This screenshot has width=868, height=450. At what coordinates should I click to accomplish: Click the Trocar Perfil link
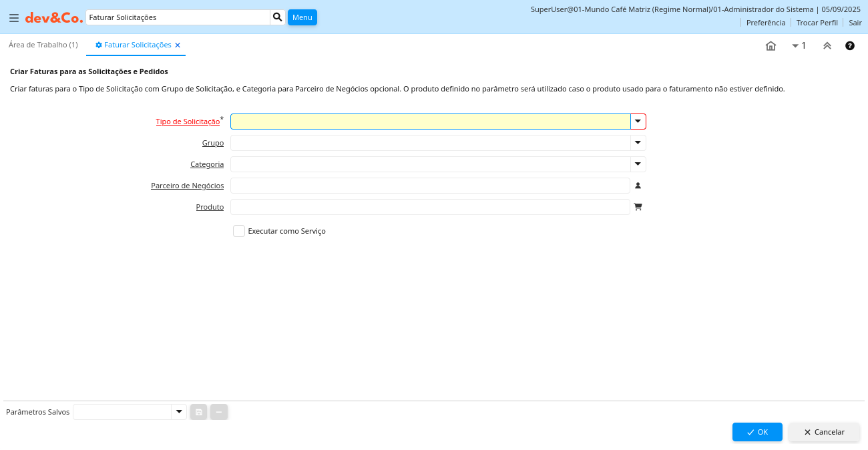click(817, 23)
